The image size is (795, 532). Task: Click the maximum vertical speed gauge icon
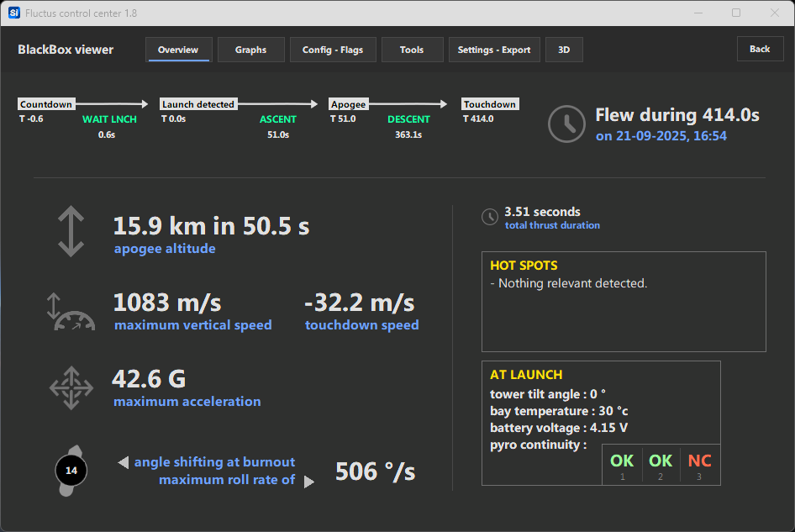(x=71, y=311)
